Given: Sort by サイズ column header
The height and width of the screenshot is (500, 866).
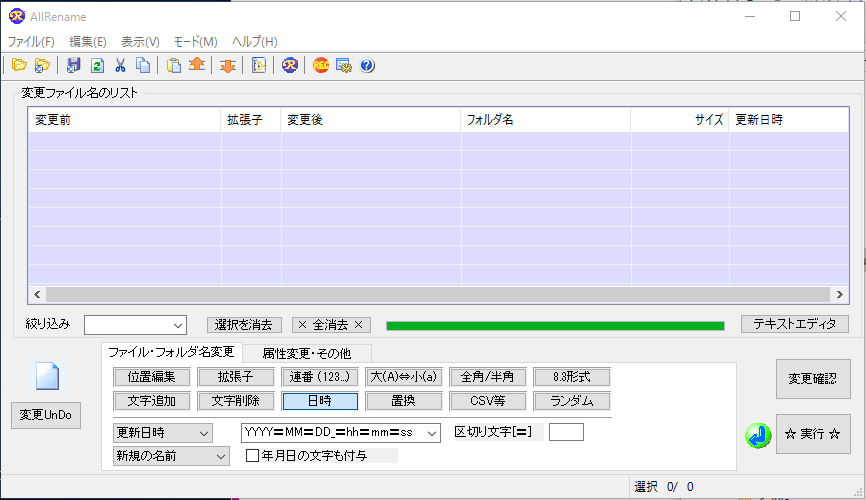Looking at the screenshot, I should tap(679, 120).
